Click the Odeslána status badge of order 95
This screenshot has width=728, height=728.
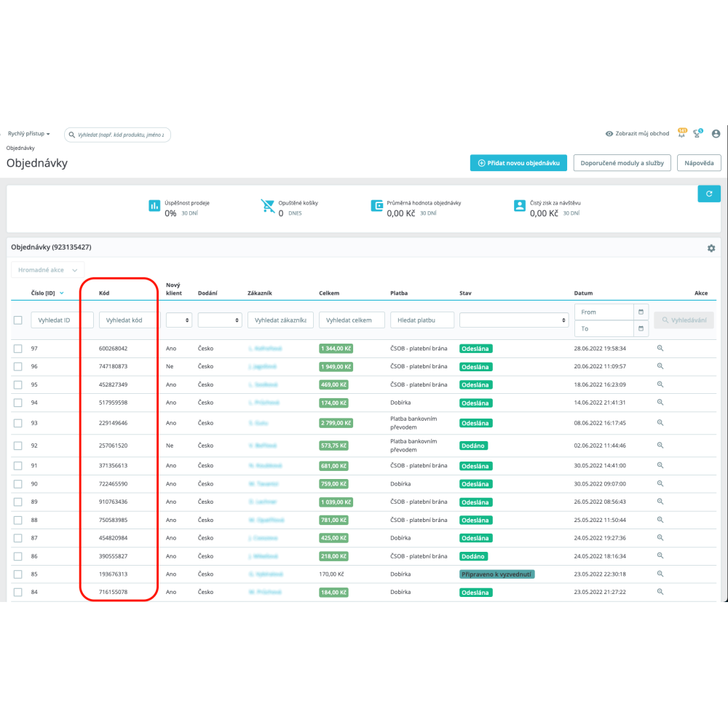pos(475,384)
